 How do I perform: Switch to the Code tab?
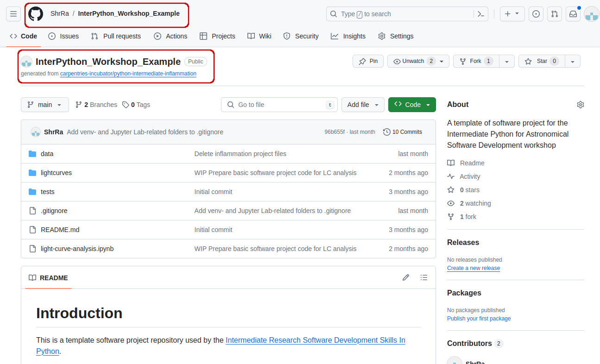click(24, 36)
